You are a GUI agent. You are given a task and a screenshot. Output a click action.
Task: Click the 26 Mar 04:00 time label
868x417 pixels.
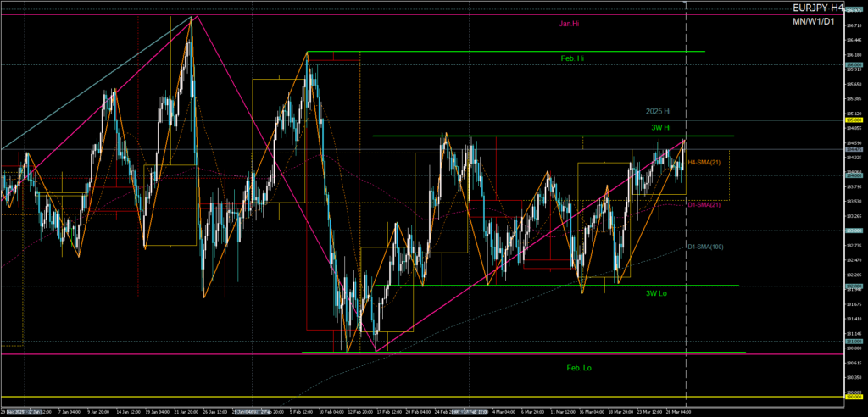[679, 412]
